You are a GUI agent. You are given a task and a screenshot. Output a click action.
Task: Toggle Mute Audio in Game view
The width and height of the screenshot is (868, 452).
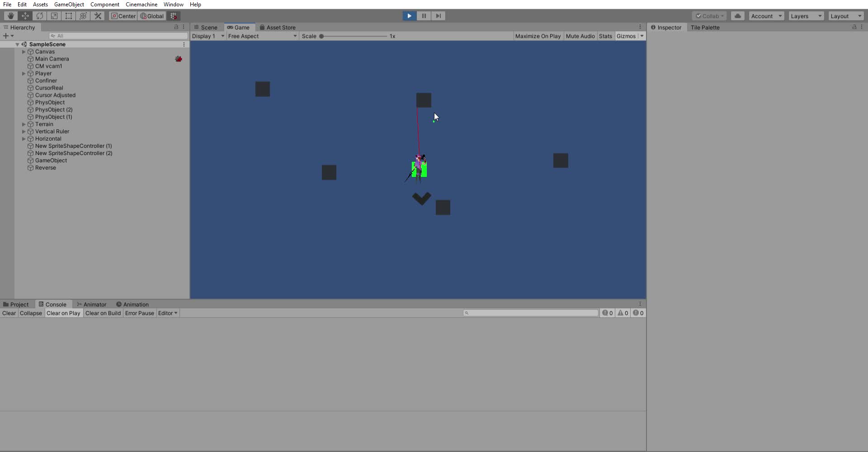pos(580,36)
